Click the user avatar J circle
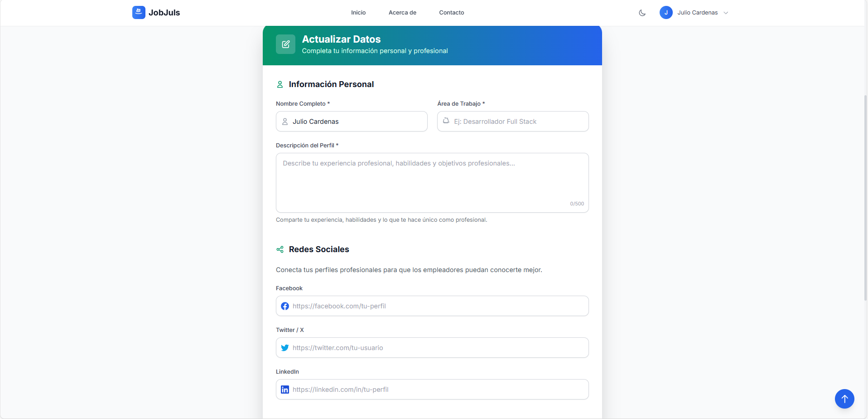 point(666,13)
